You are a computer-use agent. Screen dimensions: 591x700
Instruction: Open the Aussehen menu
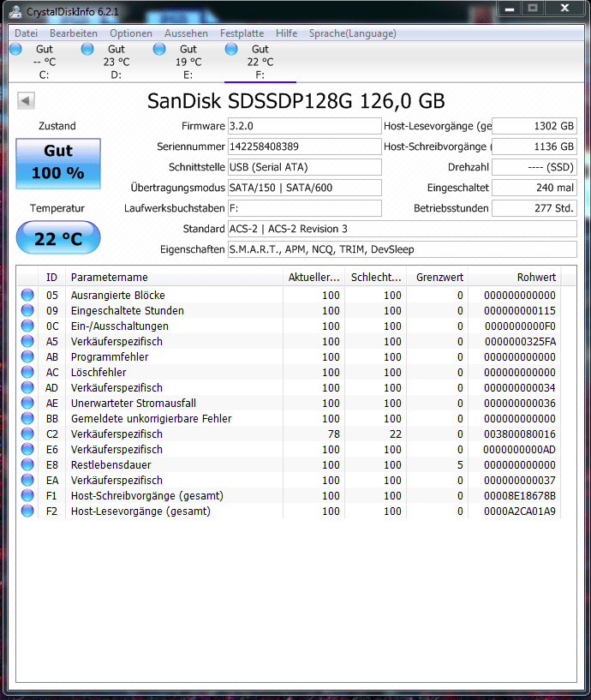pos(186,33)
